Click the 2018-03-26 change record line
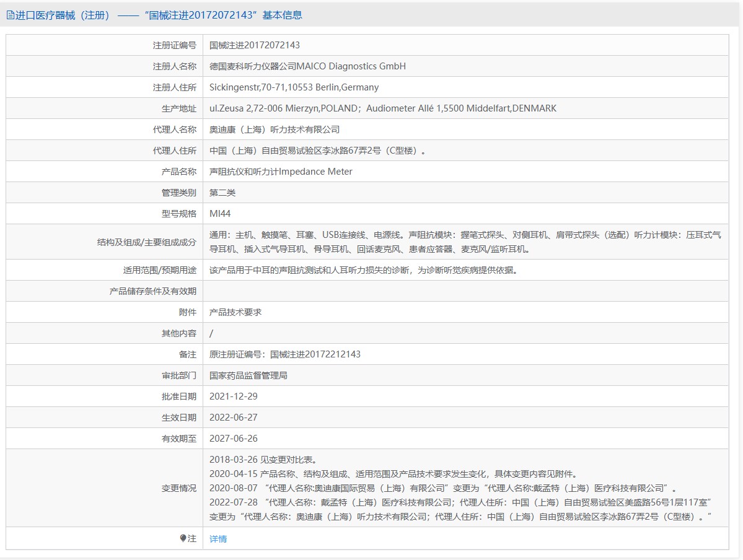Viewport: 743px width, 560px height. tap(264, 460)
